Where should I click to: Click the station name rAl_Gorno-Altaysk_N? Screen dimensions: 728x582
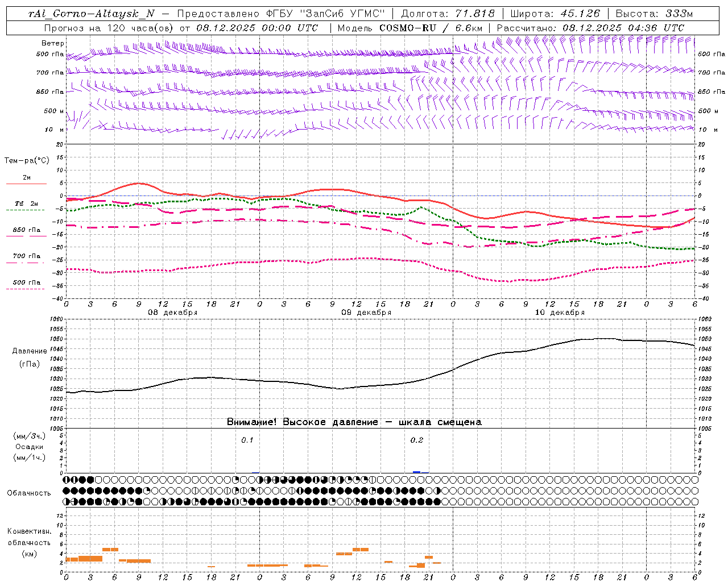coord(92,14)
